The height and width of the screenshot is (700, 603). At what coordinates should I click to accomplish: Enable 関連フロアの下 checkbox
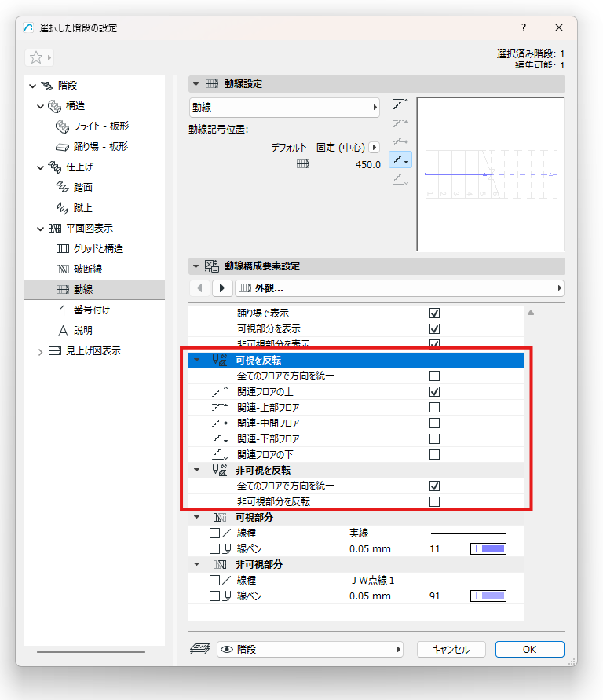click(434, 454)
